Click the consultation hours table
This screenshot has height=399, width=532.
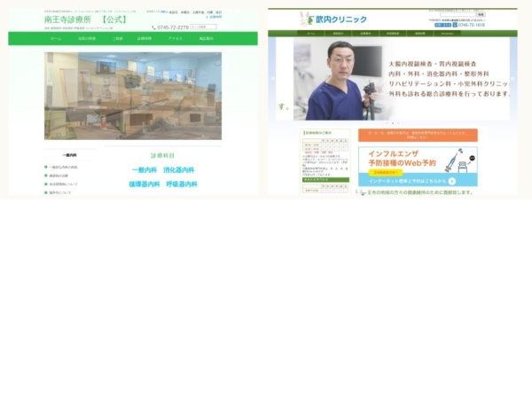[x=325, y=145]
